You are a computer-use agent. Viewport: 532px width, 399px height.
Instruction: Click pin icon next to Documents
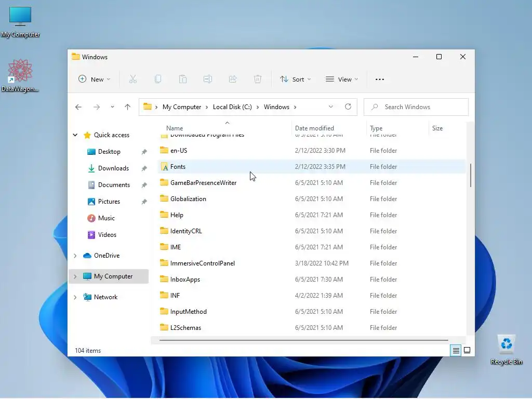pyautogui.click(x=144, y=185)
